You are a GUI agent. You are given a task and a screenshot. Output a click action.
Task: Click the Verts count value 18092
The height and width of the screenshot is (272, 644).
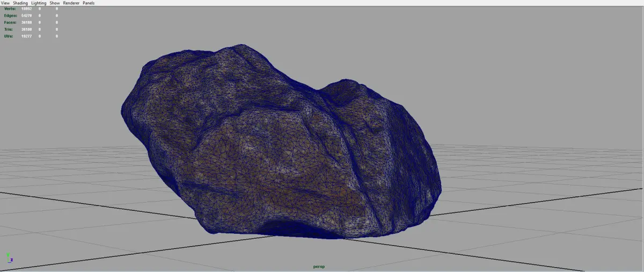(x=26, y=9)
